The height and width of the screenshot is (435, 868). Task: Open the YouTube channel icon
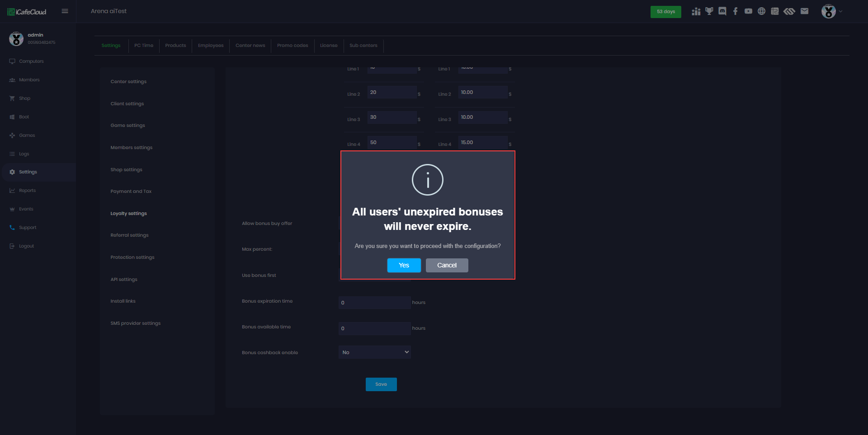tap(749, 11)
